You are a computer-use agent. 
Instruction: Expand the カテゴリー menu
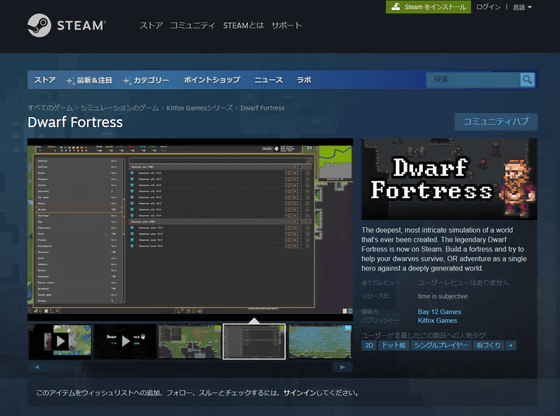(x=146, y=80)
